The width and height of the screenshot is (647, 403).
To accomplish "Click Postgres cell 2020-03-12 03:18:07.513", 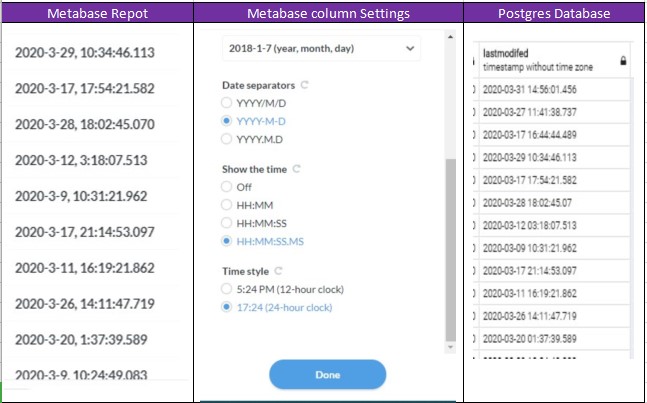I will 555,226.
